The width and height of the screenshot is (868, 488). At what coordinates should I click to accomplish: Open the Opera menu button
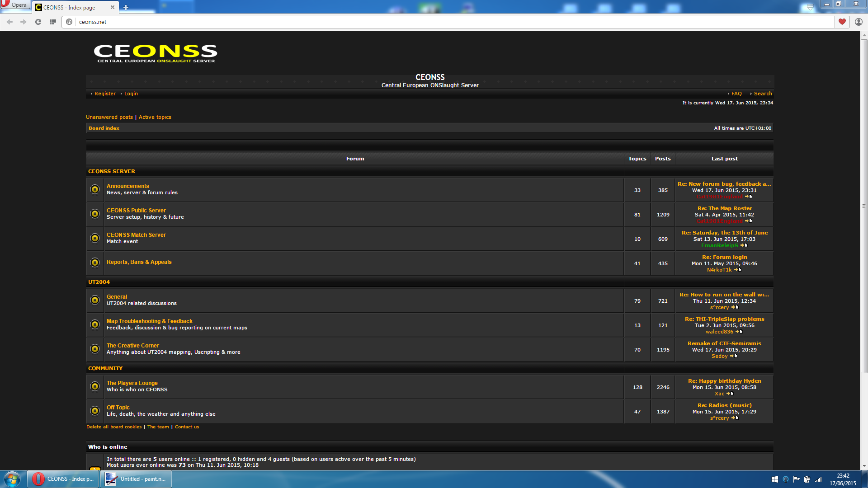[14, 5]
